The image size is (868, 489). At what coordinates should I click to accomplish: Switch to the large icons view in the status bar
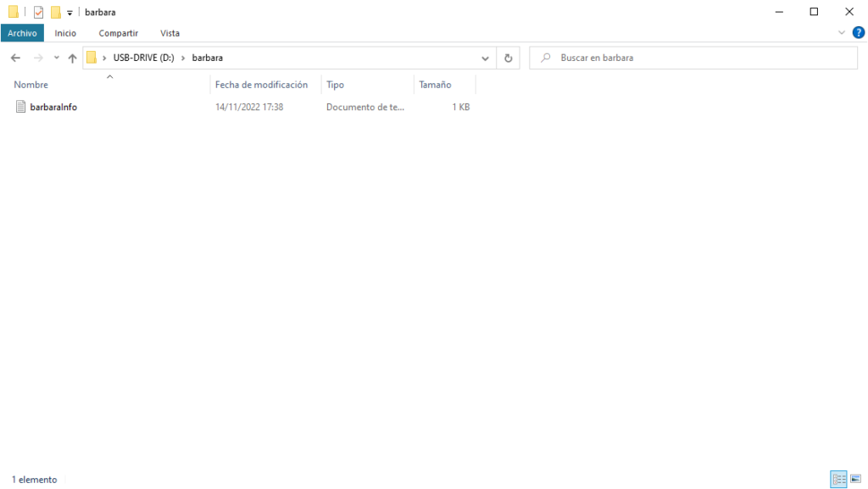(854, 480)
